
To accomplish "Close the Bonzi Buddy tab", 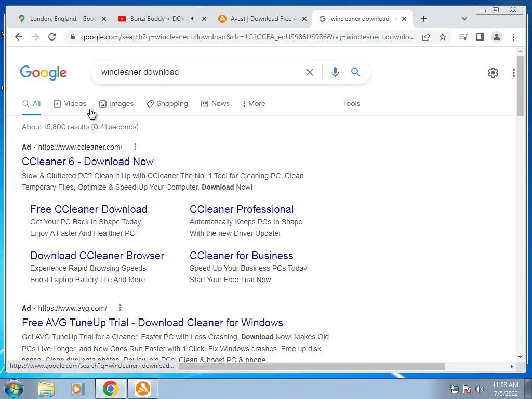I will point(204,19).
